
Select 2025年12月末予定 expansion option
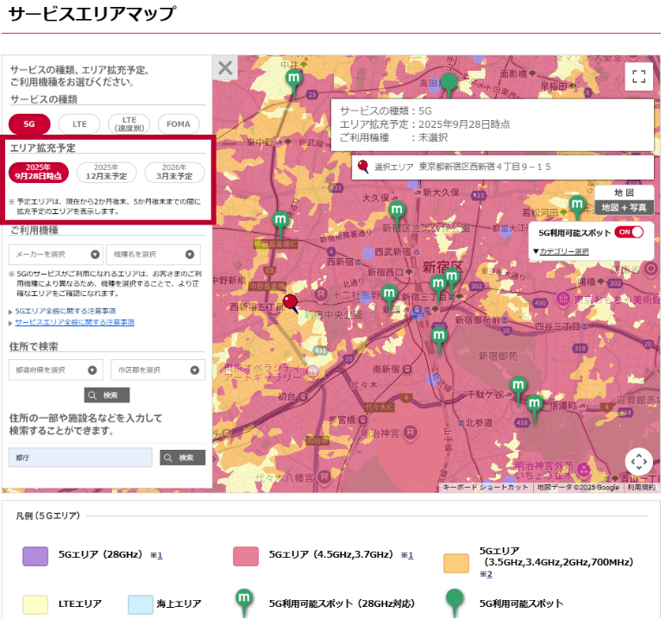click(x=106, y=172)
